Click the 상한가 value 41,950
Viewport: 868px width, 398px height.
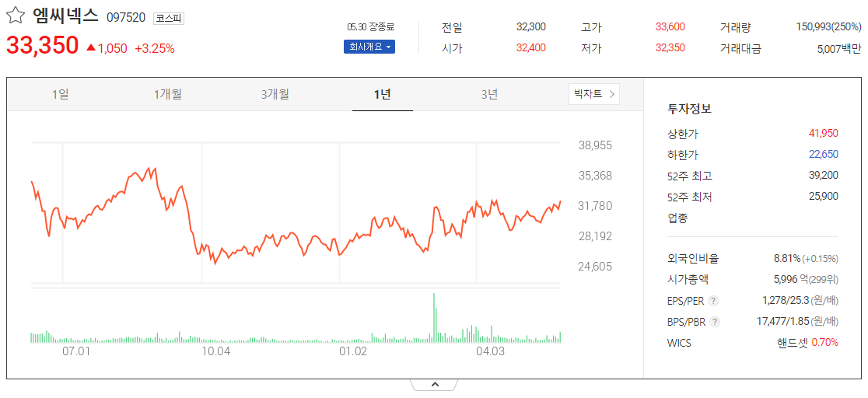coord(823,134)
